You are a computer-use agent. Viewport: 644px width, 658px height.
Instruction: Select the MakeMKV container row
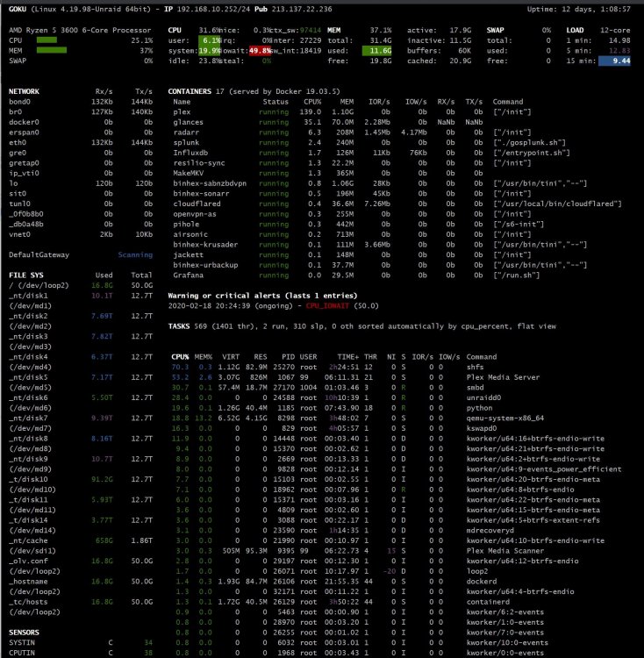click(x=327, y=173)
